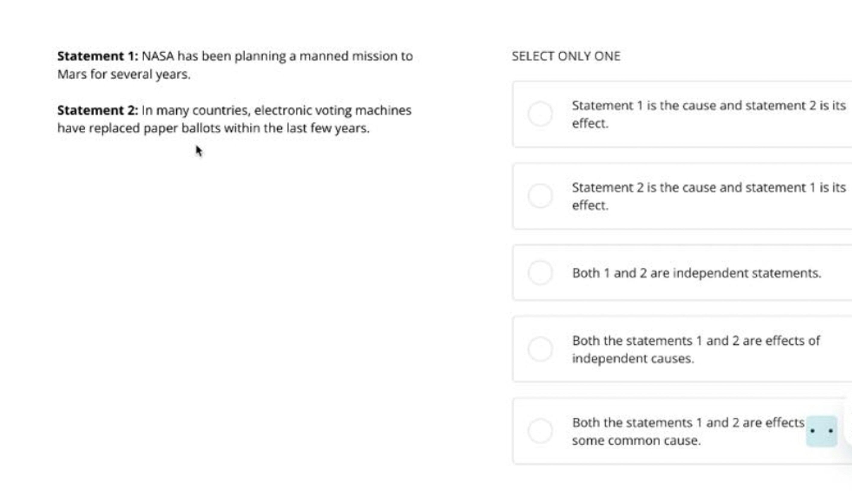
Task: Select radio button for 'Statement 2 is the cause'
Action: coord(540,196)
